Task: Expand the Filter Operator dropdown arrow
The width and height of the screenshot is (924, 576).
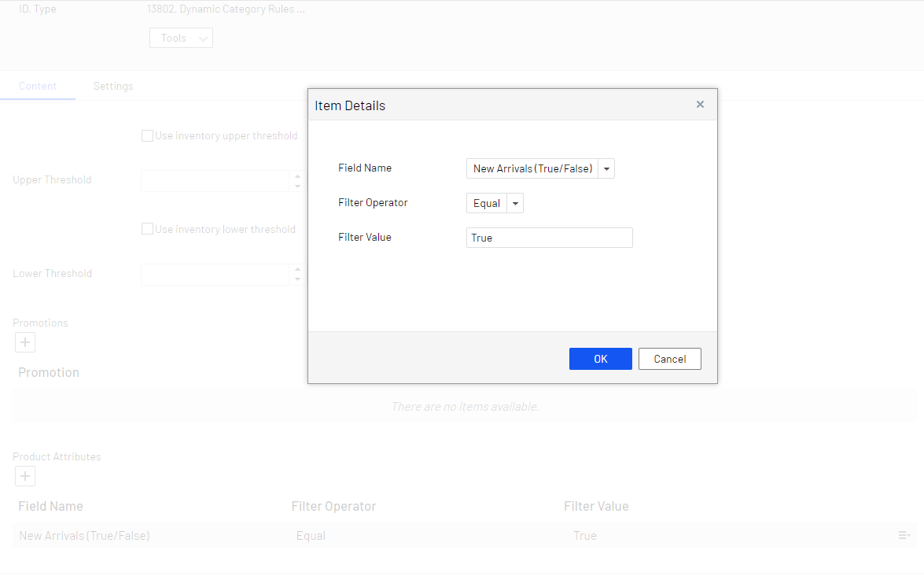Action: [x=515, y=203]
